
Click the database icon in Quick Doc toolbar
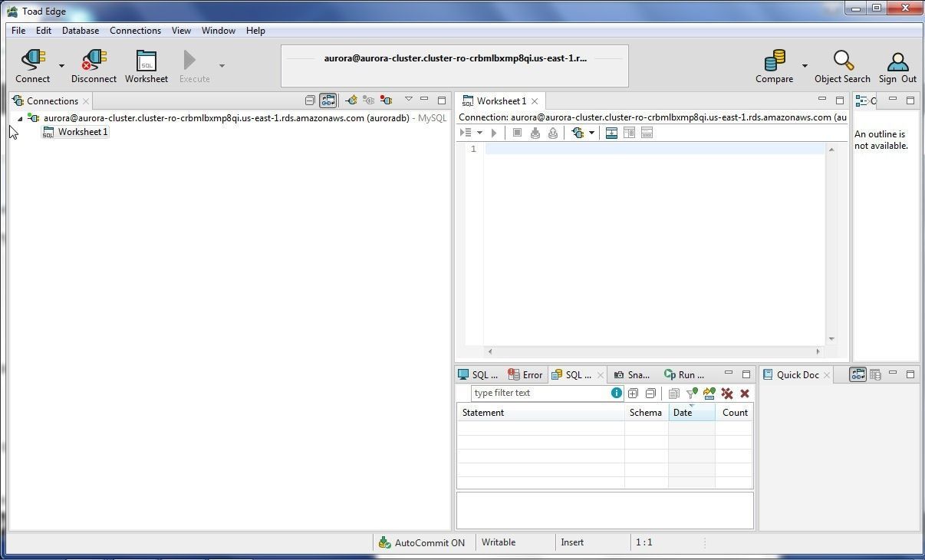875,374
